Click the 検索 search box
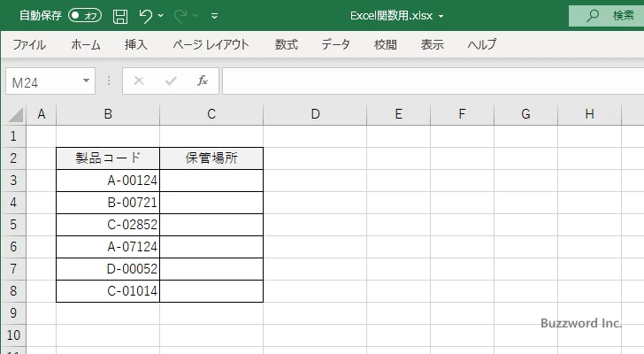Image resolution: width=644 pixels, height=354 pixels. [606, 16]
